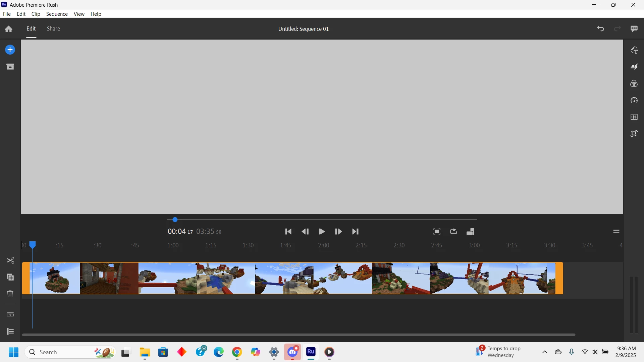Select the Split scissors tool

10,260
